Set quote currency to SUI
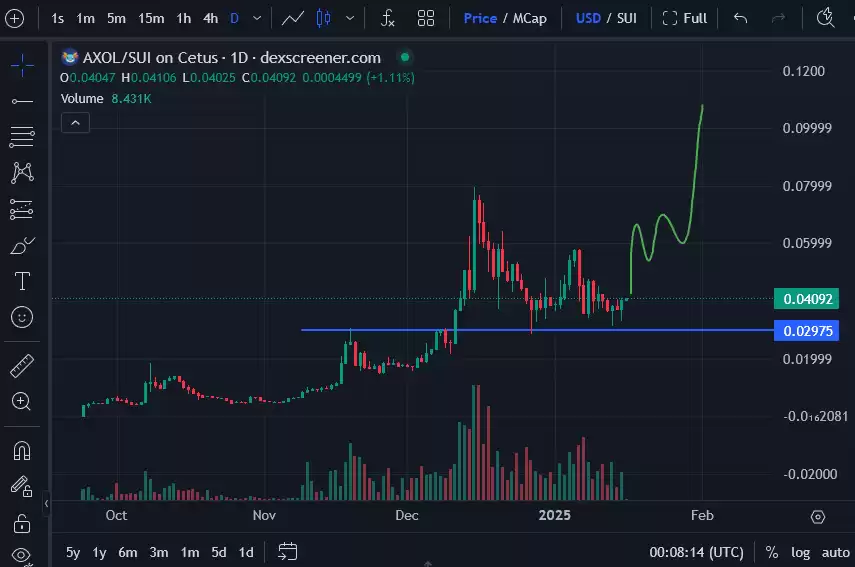This screenshot has width=855, height=567. coord(627,19)
